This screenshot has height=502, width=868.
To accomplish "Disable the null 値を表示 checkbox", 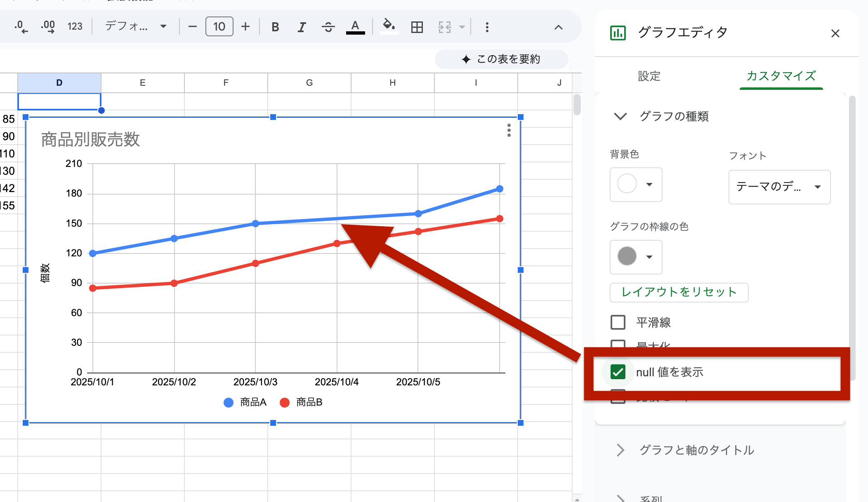I will pos(618,372).
